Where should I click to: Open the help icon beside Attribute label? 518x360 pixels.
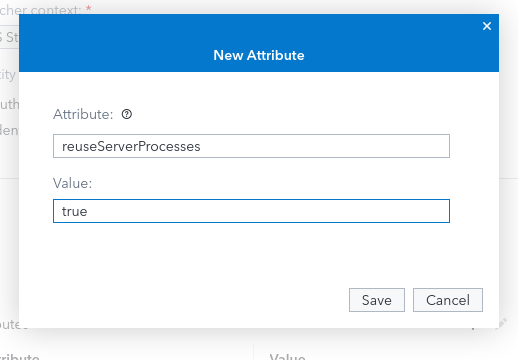coord(127,114)
